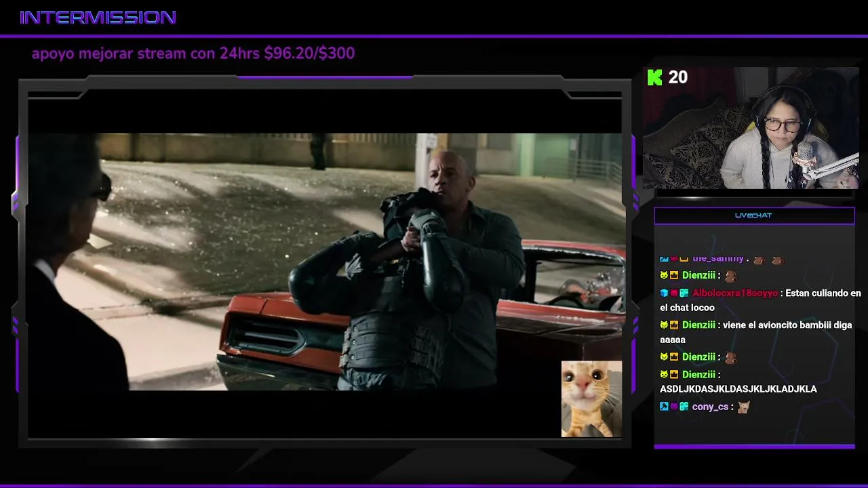Screen dimensions: 868x488
Task: Click the movie scene video frame
Action: [x=325, y=261]
